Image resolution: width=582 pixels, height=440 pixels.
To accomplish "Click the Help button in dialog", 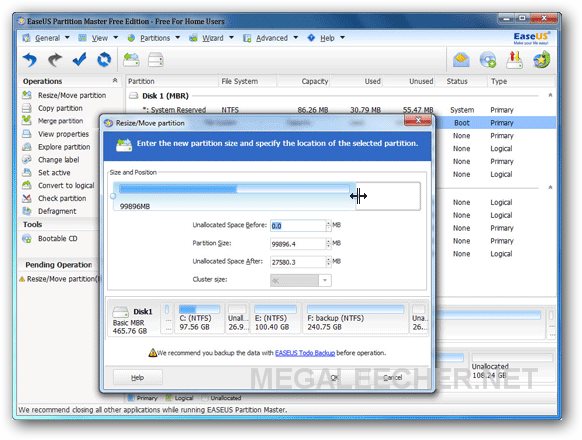I will [x=137, y=378].
